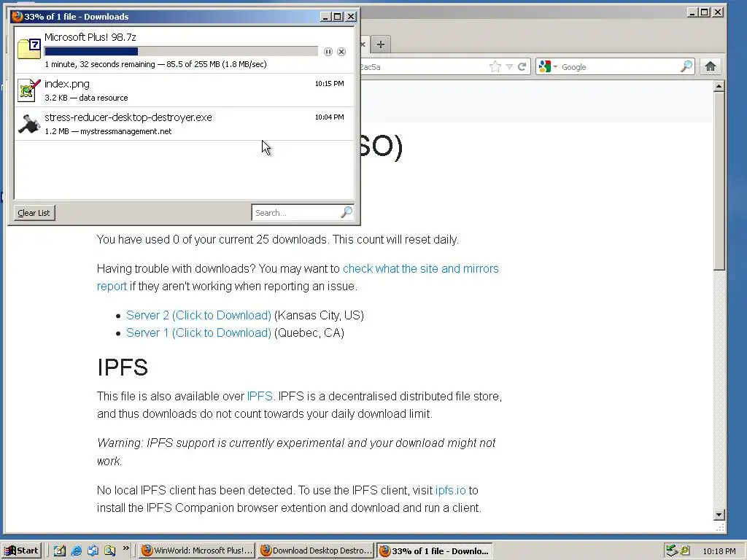747x560 pixels.
Task: Click Server 1 (Click to Download) link
Action: 198,332
